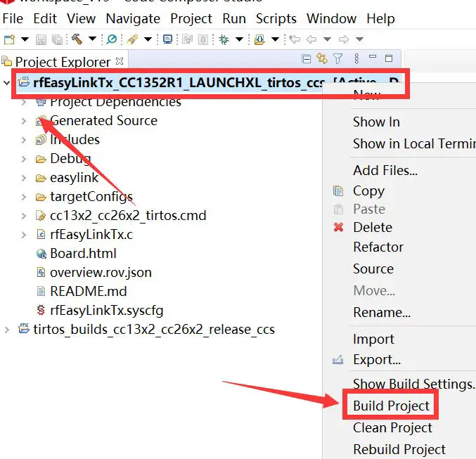
Task: Expand the Includes node
Action: (24, 140)
